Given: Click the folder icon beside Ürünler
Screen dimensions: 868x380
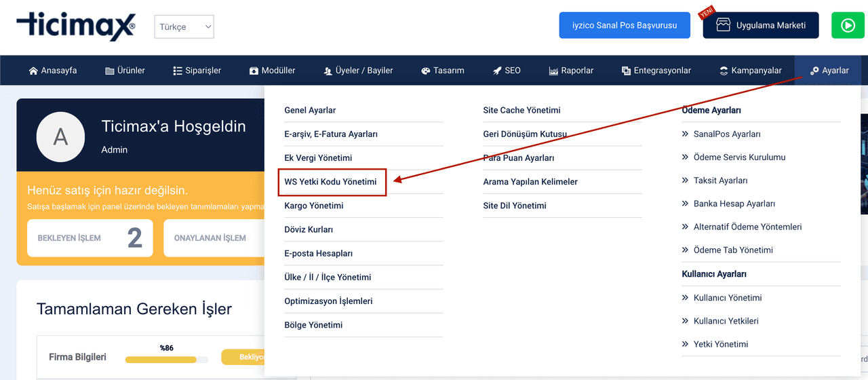Looking at the screenshot, I should (110, 71).
